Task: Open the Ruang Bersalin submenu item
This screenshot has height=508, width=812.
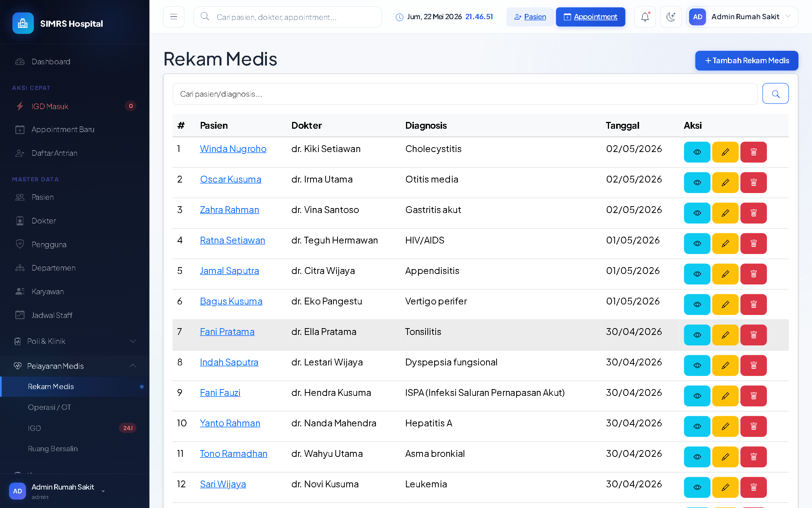Action: click(75, 449)
